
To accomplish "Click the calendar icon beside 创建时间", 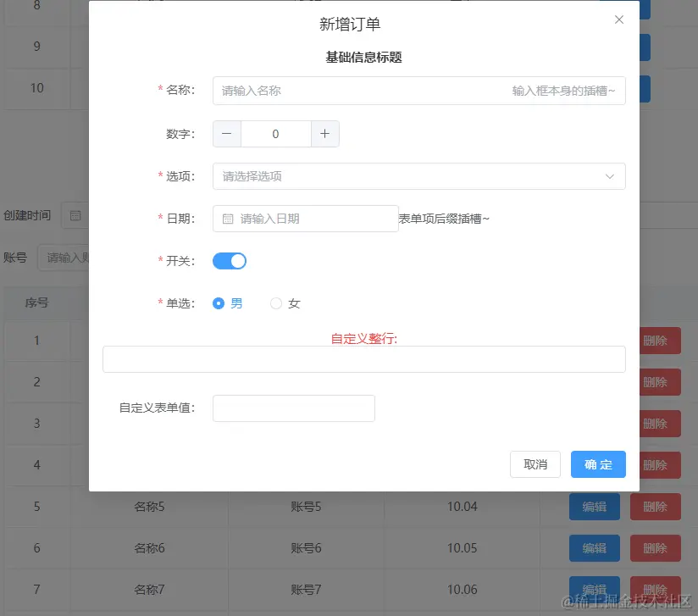I will point(75,215).
